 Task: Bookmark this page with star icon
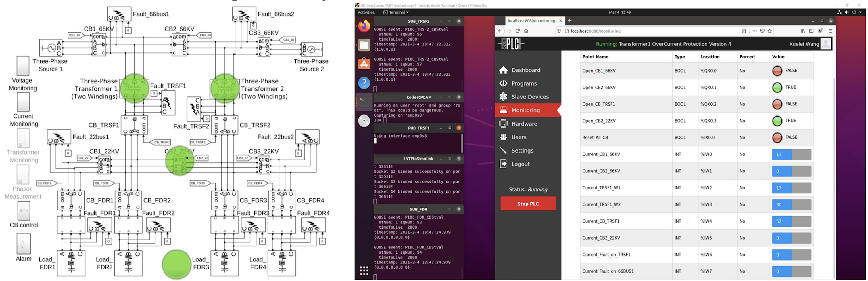(x=770, y=31)
